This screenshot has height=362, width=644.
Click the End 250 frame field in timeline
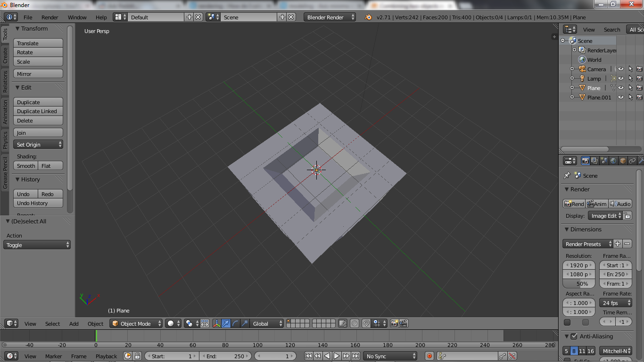pyautogui.click(x=225, y=356)
